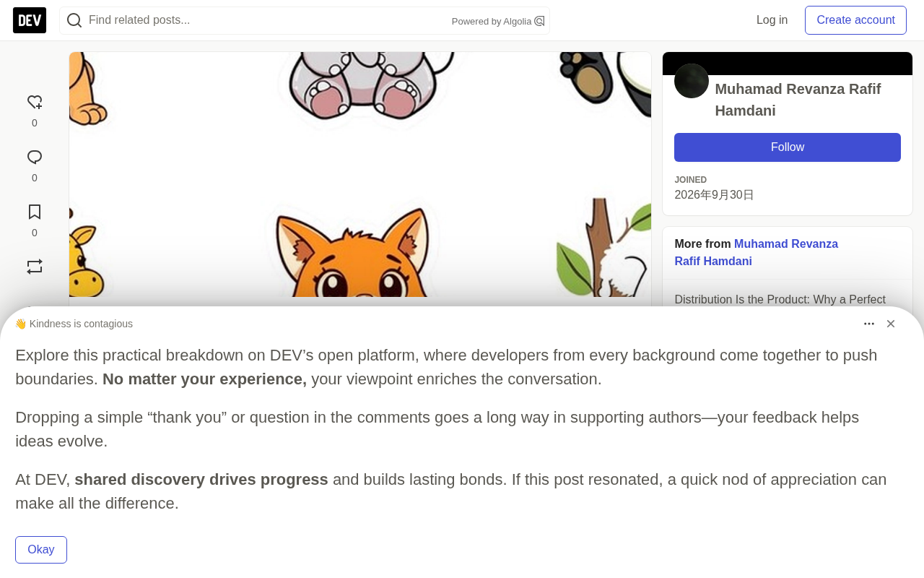This screenshot has height=578, width=924.
Task: Click the boost repost arrows icon
Action: (35, 267)
